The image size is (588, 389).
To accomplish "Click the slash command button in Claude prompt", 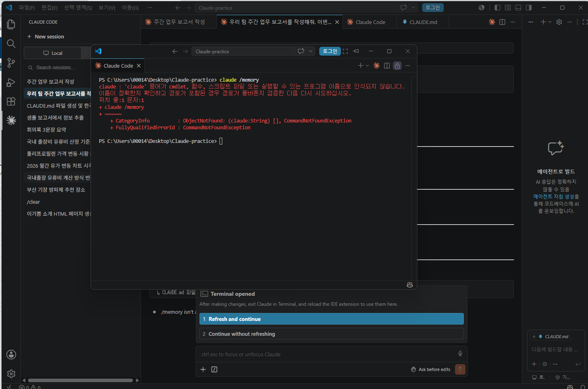I will coord(214,369).
